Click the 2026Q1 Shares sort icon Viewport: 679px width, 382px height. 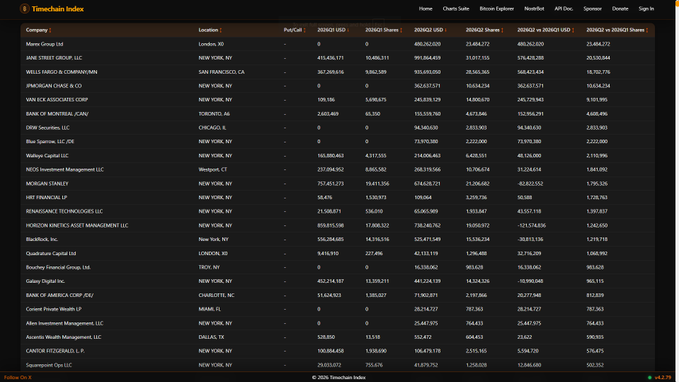click(x=401, y=30)
